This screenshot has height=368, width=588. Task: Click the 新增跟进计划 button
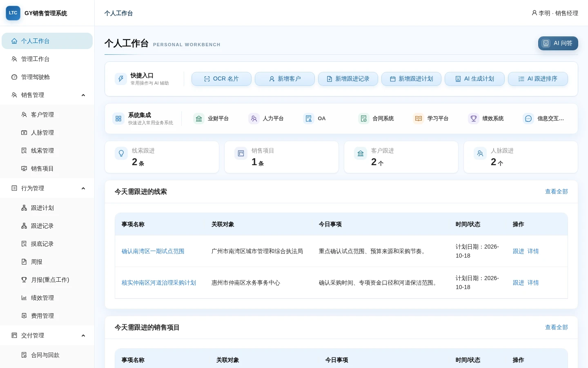click(x=411, y=79)
